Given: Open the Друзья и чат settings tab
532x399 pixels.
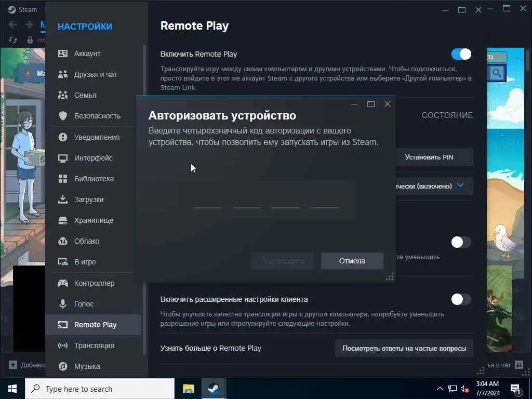Looking at the screenshot, I should pyautogui.click(x=94, y=74).
